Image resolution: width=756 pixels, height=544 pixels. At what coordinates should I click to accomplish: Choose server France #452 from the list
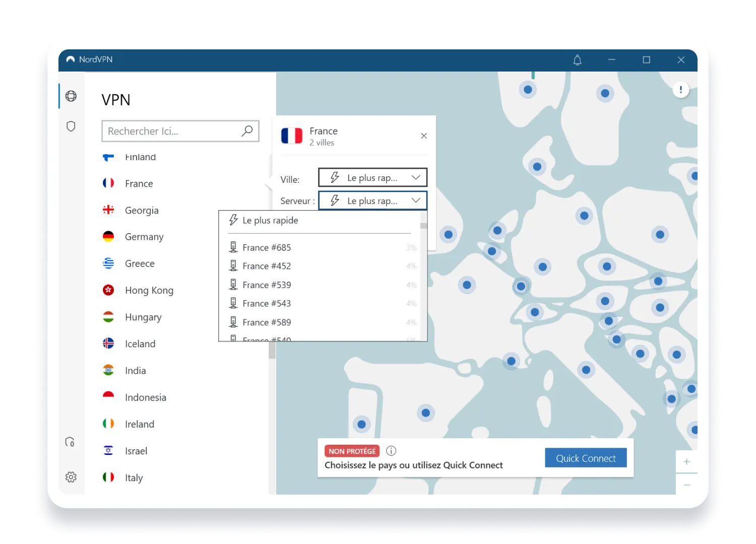[x=266, y=265]
